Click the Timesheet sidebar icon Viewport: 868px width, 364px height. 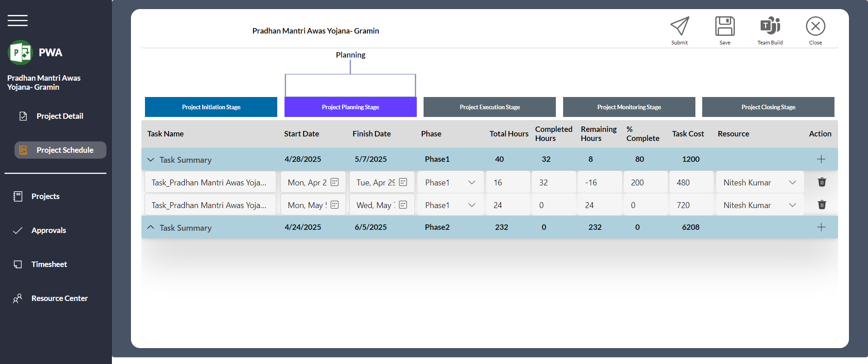pyautogui.click(x=18, y=264)
